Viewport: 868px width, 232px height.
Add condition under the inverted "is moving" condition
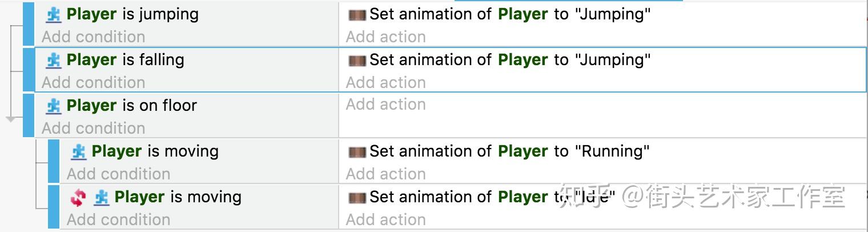(x=118, y=219)
